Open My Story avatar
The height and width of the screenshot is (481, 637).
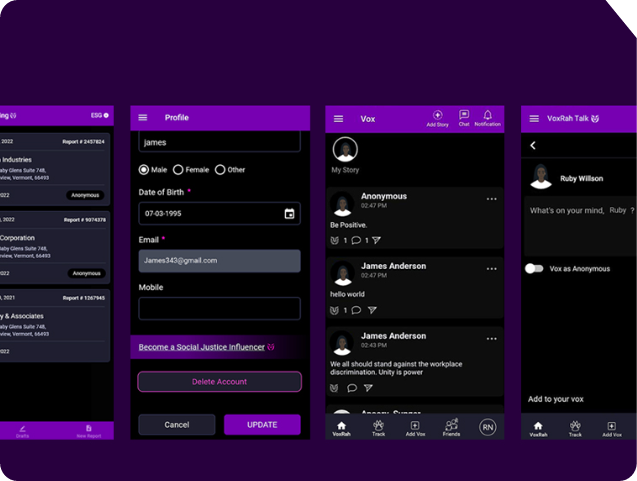345,150
